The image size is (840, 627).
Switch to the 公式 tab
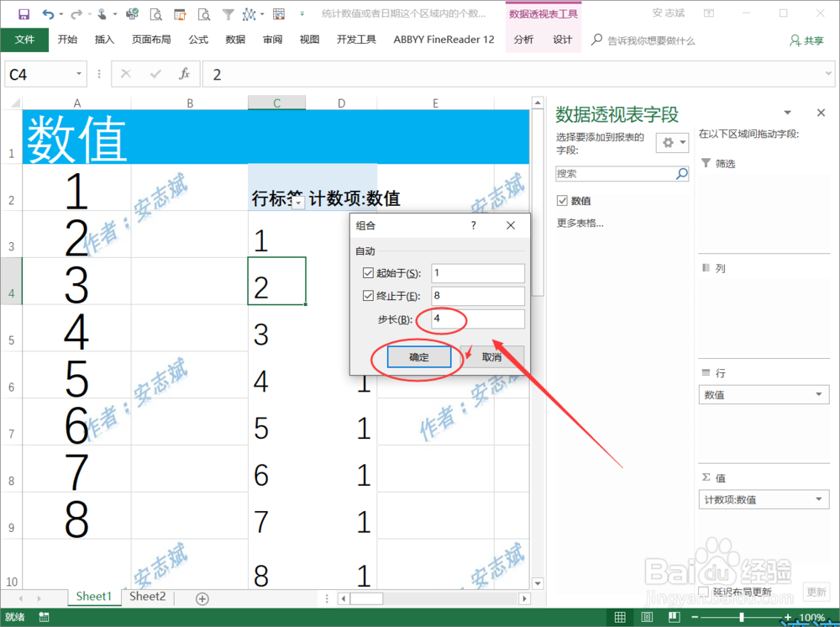198,40
